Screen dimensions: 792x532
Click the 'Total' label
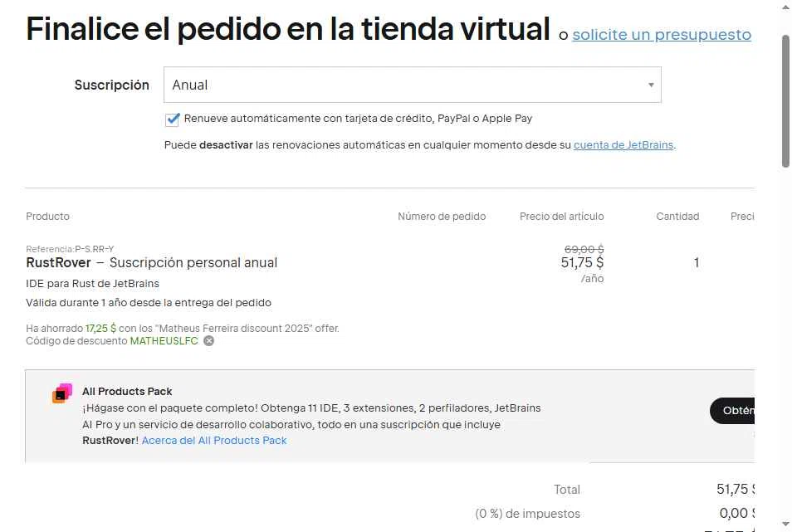(567, 489)
